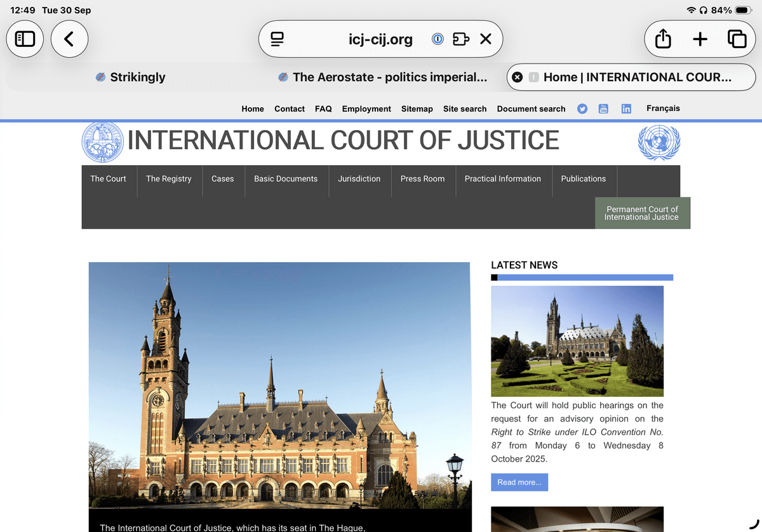This screenshot has height=532, width=762.
Task: Stop loading the page with X
Action: point(486,39)
